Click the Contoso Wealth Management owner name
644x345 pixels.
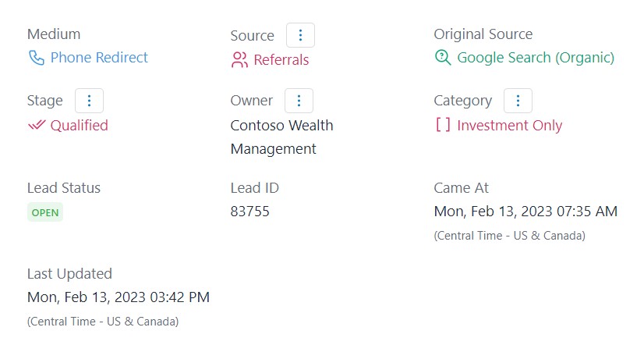[x=281, y=137]
